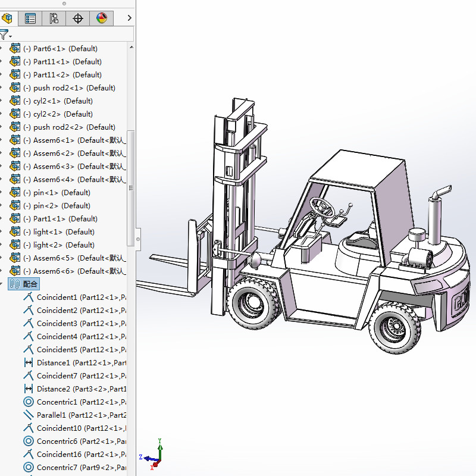Expand the Assem6<1> tree node
The height and width of the screenshot is (476, 476).
click(1, 140)
